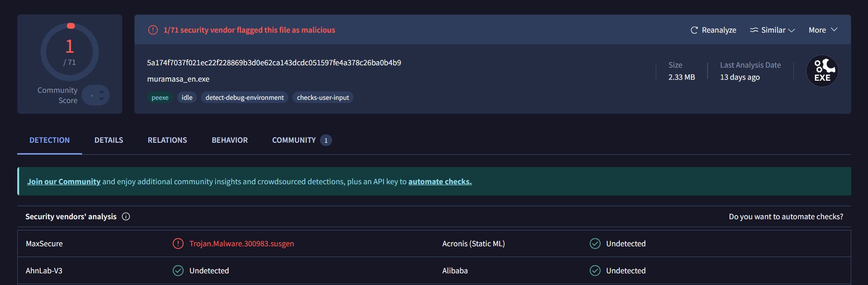The width and height of the screenshot is (868, 285).
Task: Click Do you want to automate checks?
Action: [786, 216]
